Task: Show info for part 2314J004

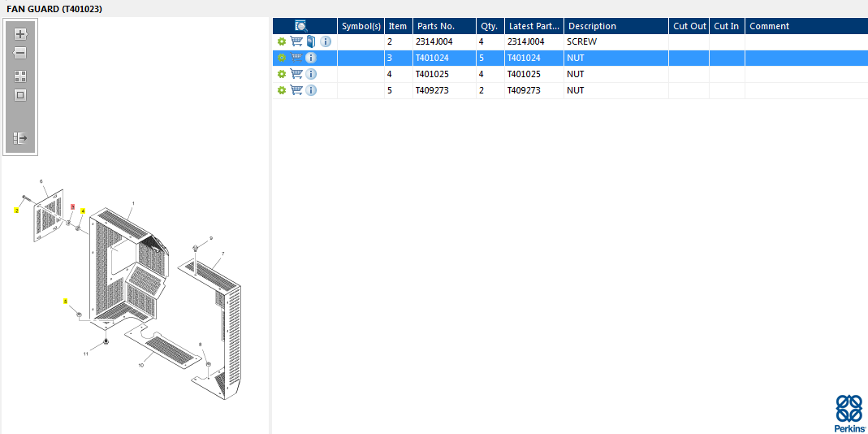Action: point(326,41)
